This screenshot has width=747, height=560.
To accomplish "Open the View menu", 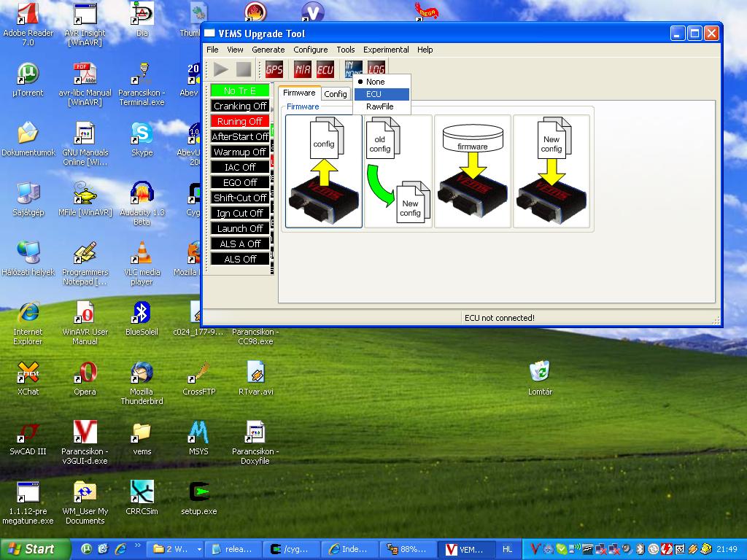I will pos(235,50).
